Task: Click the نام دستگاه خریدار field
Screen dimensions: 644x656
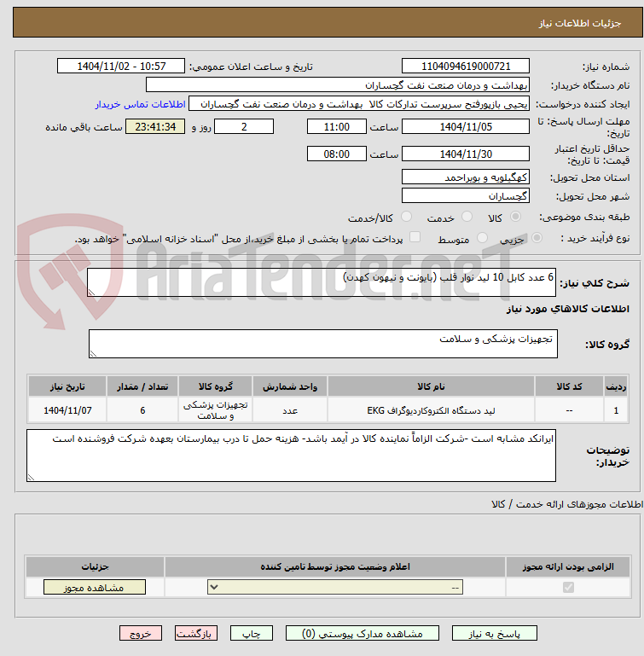Action: [338, 85]
